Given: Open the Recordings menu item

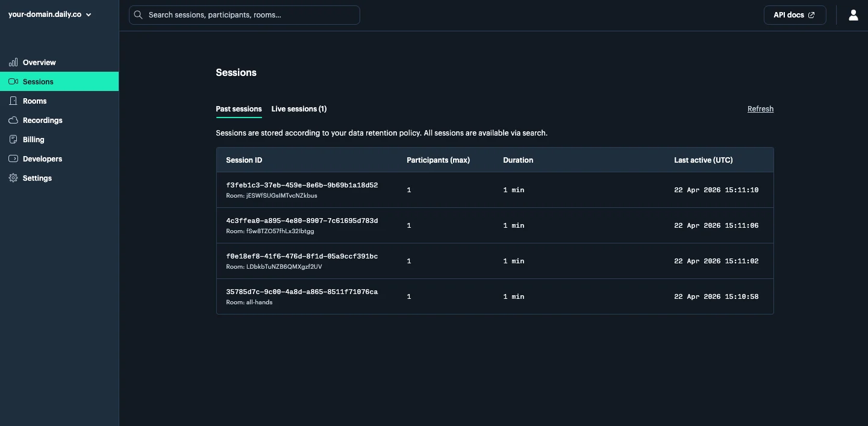Looking at the screenshot, I should click(x=59, y=121).
